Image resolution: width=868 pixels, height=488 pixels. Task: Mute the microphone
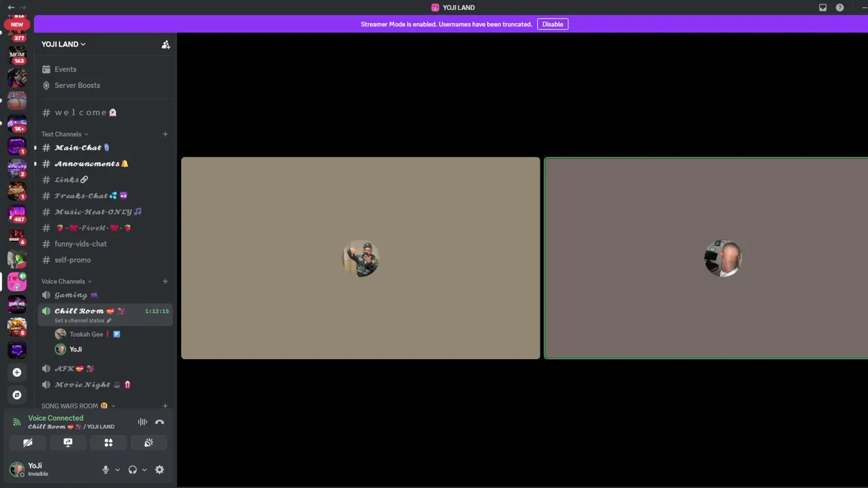click(105, 470)
